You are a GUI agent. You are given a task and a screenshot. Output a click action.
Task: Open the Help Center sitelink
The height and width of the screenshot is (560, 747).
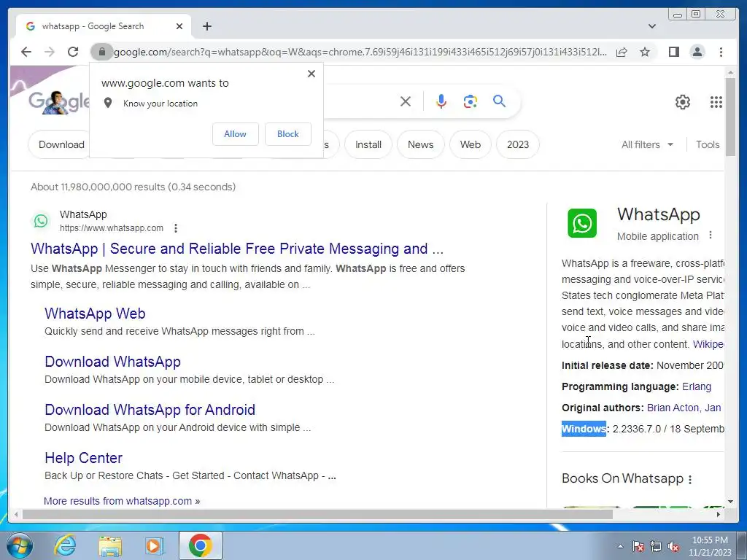[x=83, y=458]
